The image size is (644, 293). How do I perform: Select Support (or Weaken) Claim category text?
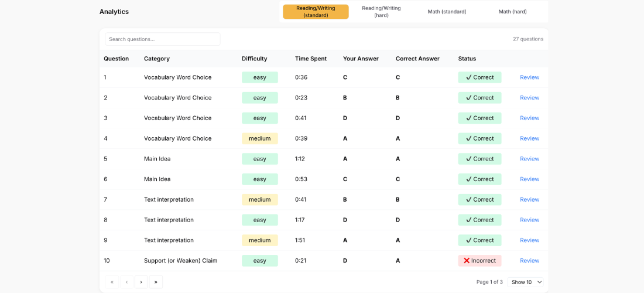181,261
